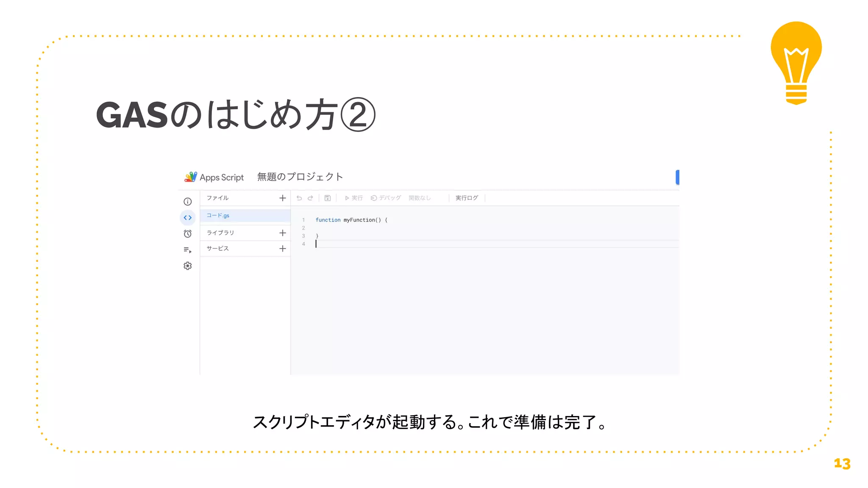Open Project Settings gear icon
Viewport: 868px width, 488px height.
pos(188,266)
